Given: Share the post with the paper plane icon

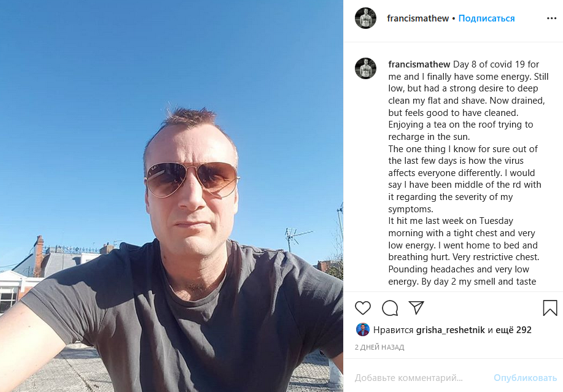Looking at the screenshot, I should coord(416,308).
